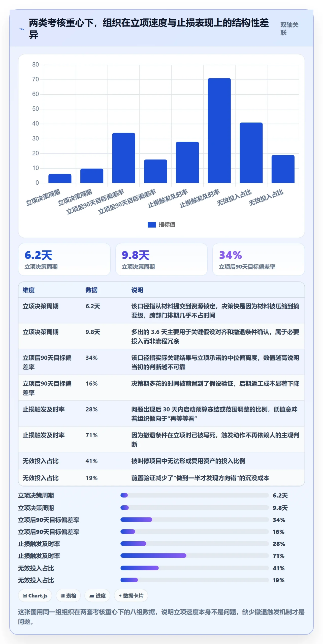
Task: Select the description starting with 被叫停项目中
Action: pyautogui.click(x=188, y=461)
